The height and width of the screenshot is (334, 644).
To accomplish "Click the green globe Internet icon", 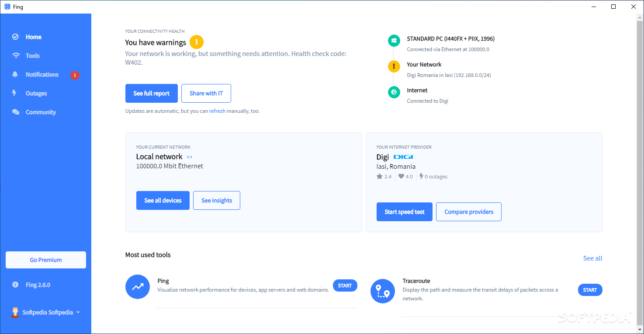I will pyautogui.click(x=394, y=92).
